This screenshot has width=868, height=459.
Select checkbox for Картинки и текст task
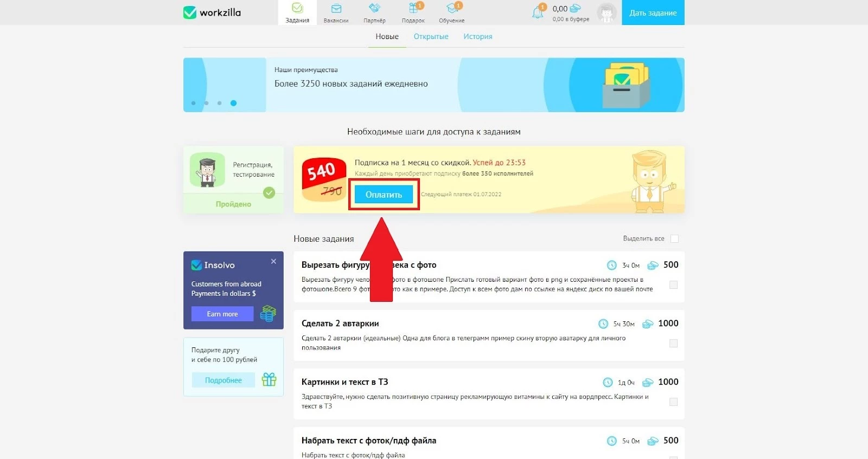673,402
